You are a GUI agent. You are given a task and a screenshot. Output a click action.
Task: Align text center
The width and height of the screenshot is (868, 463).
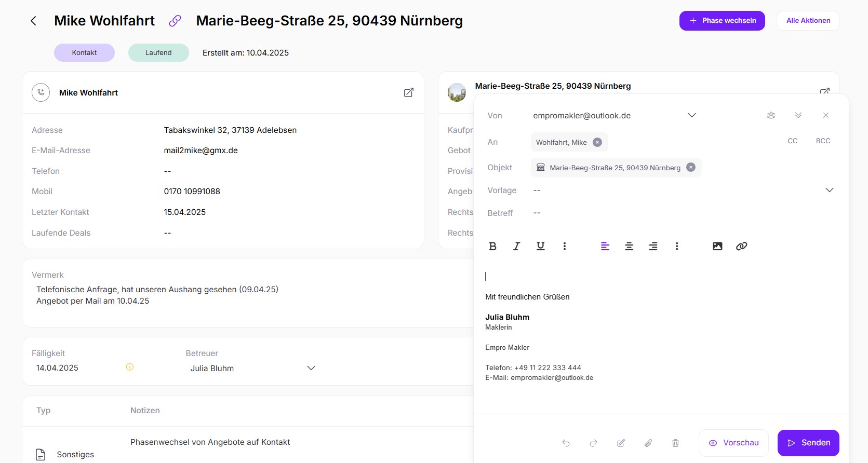tap(629, 246)
